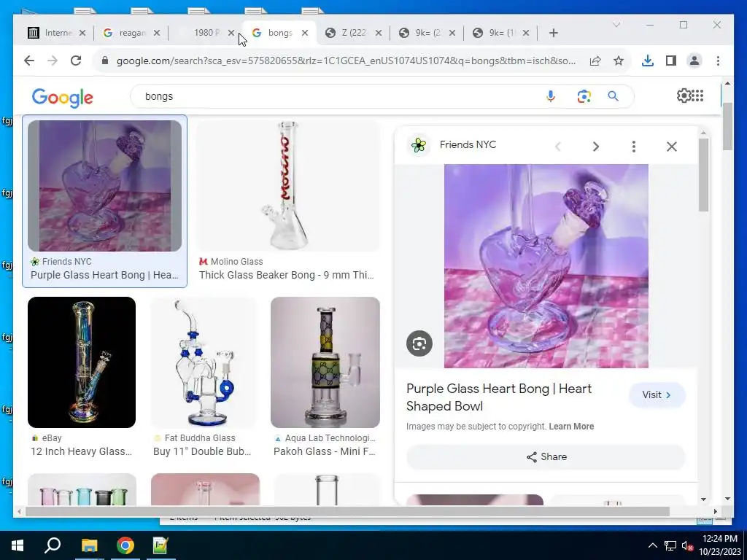Open the tab search dropdown arrow
The height and width of the screenshot is (560, 747).
616,25
